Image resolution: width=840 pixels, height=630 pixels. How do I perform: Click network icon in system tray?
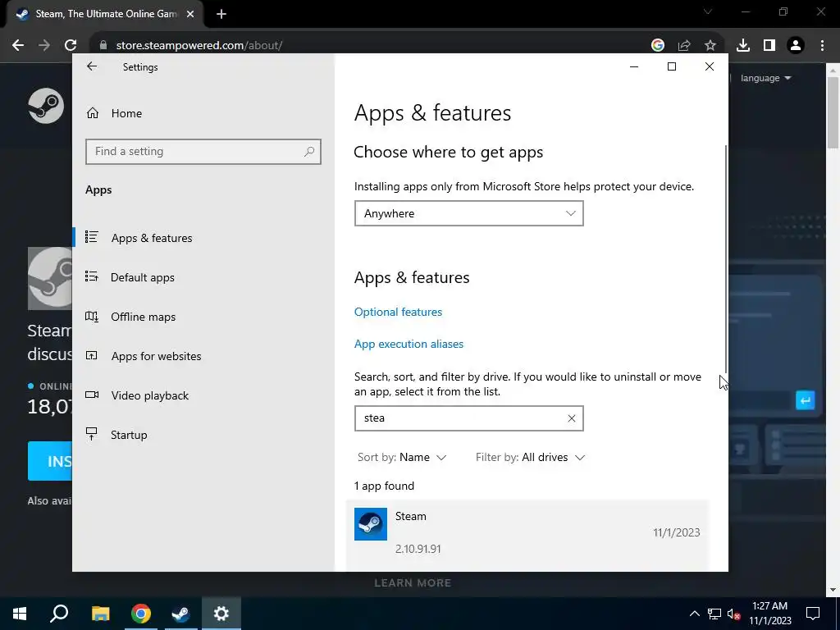[x=714, y=614]
